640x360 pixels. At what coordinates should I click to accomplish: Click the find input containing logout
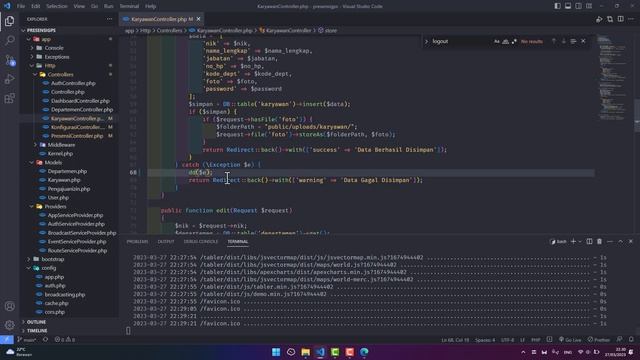[461, 41]
